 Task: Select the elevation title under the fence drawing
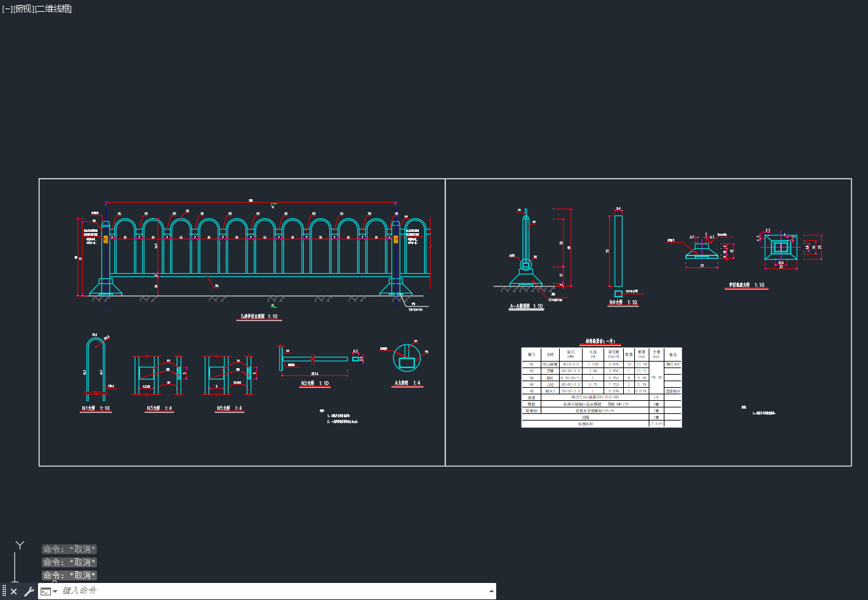coord(259,316)
